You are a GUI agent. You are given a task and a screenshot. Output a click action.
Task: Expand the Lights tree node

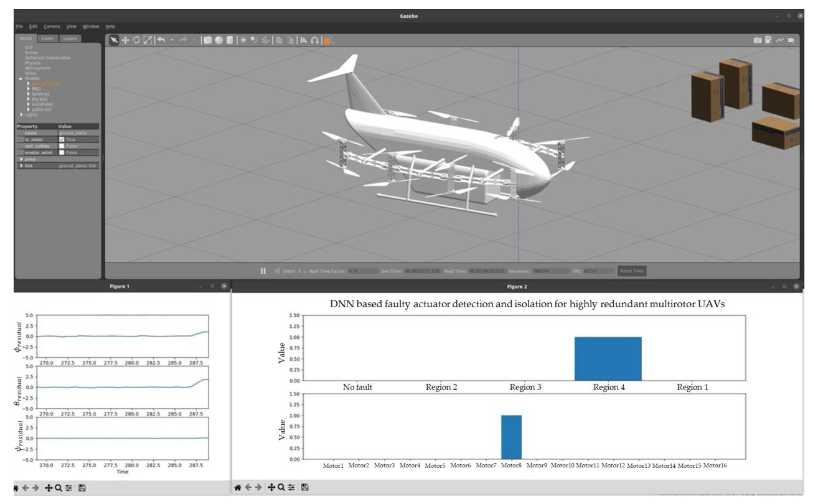point(21,115)
